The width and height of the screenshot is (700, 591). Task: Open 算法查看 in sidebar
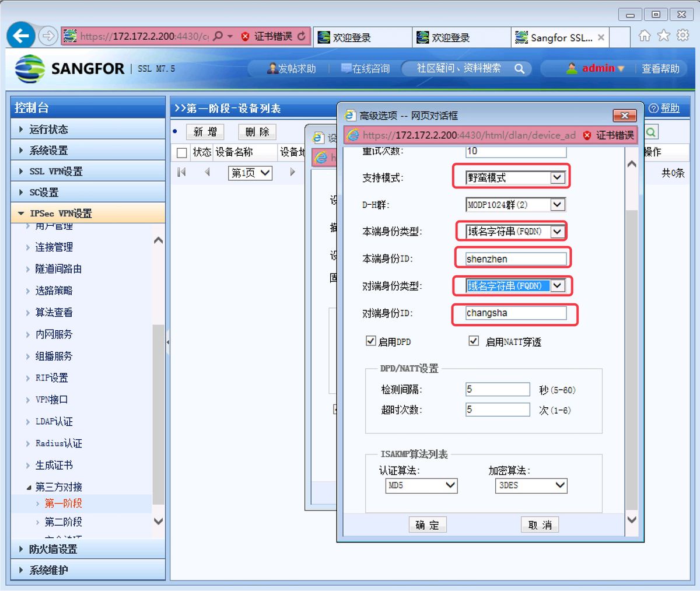(x=54, y=313)
